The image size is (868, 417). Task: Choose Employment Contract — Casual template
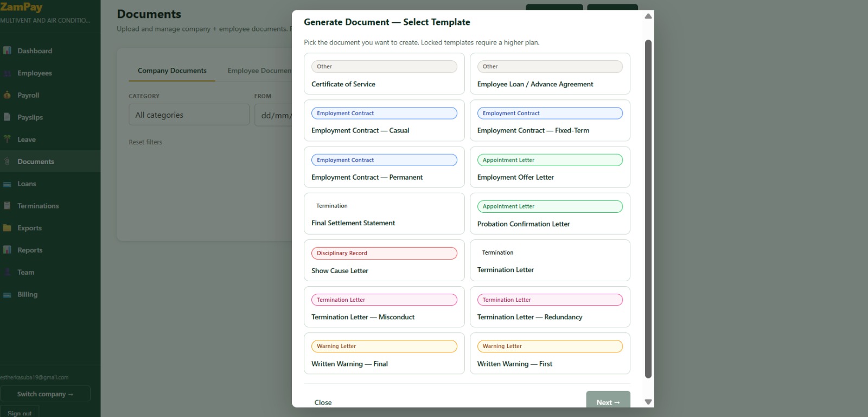point(384,120)
